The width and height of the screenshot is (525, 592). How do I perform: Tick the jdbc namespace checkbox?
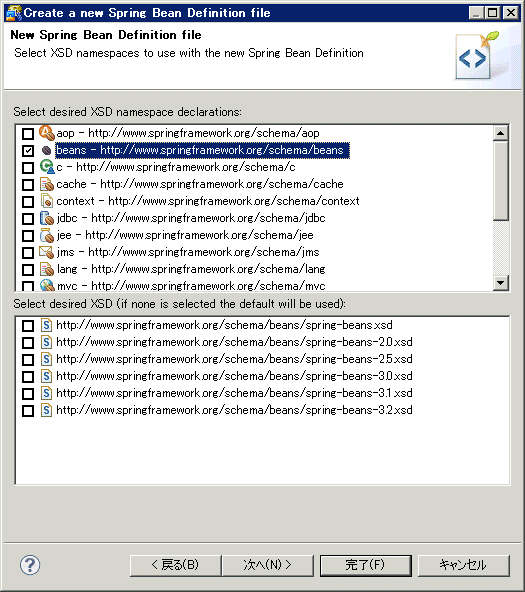tap(28, 219)
